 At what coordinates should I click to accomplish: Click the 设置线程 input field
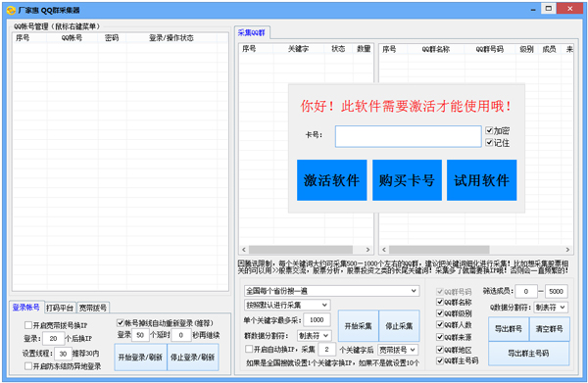point(63,354)
